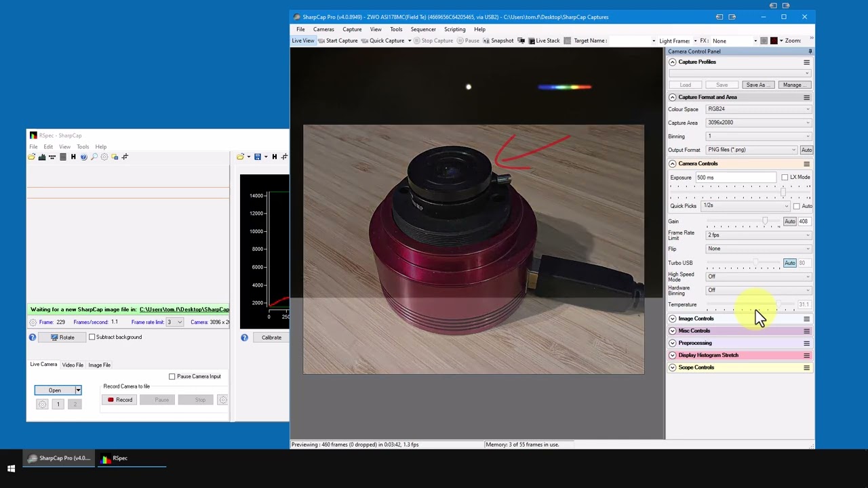Open Quick Picks exposure dropdown 1/2s

[x=746, y=205]
